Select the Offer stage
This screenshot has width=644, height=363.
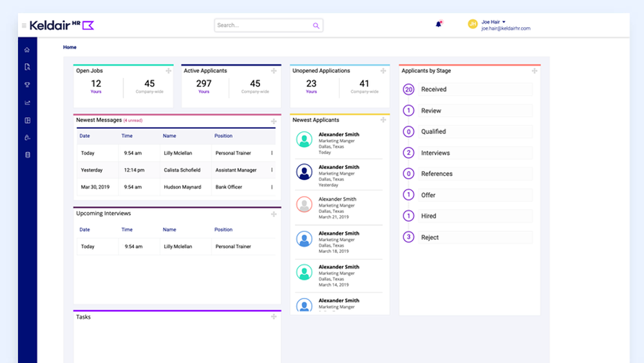[x=475, y=195]
